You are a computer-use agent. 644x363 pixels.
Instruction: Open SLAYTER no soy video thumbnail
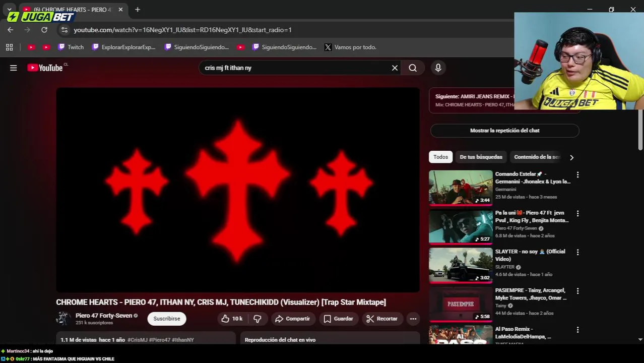pos(461,265)
